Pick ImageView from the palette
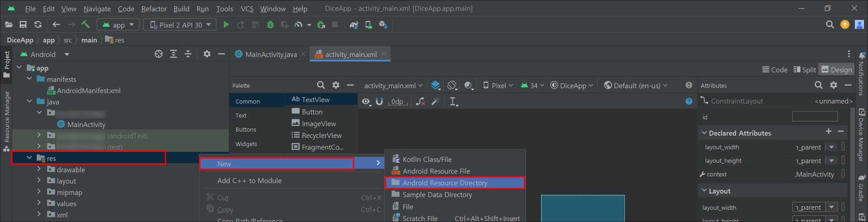Image resolution: width=868 pixels, height=222 pixels. pos(314,123)
